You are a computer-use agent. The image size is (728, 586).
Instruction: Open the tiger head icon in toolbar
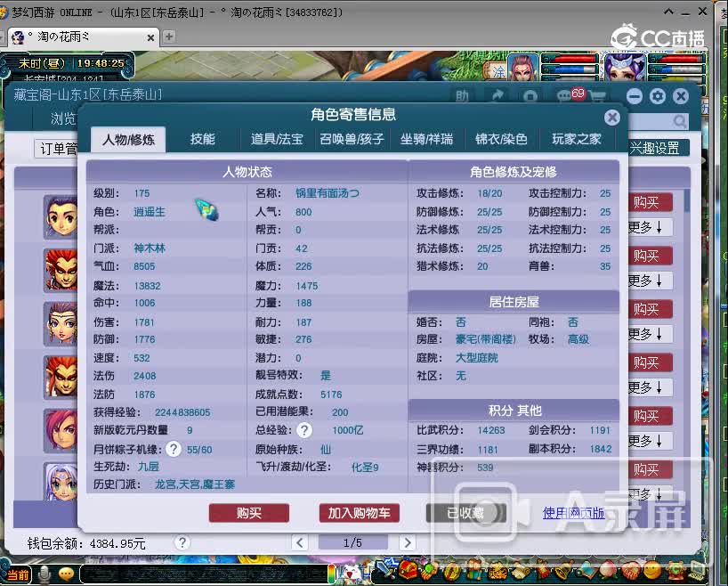tap(497, 571)
